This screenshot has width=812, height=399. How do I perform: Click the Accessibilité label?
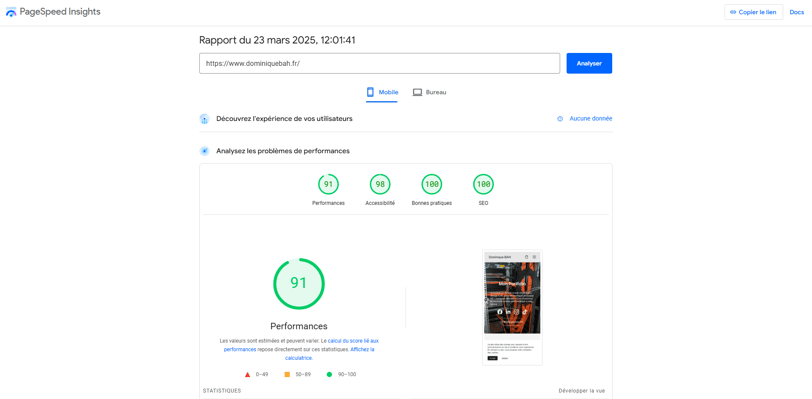[x=380, y=203]
